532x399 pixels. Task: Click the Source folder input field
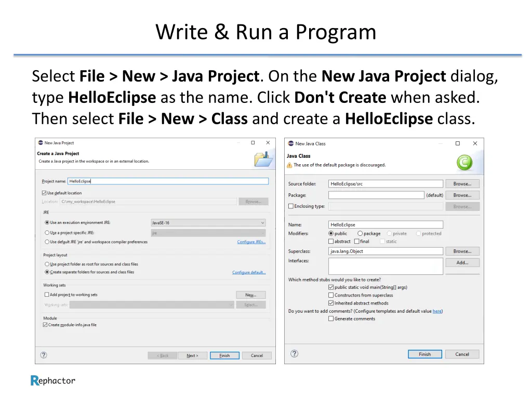click(385, 184)
